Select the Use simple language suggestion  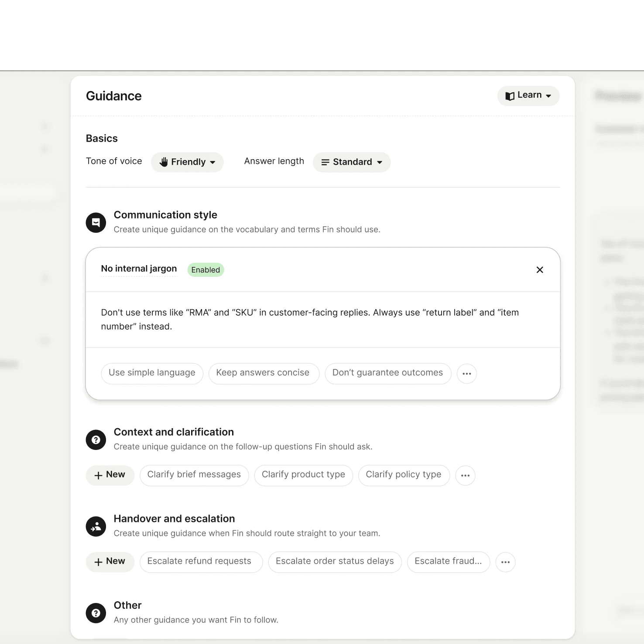pos(152,373)
